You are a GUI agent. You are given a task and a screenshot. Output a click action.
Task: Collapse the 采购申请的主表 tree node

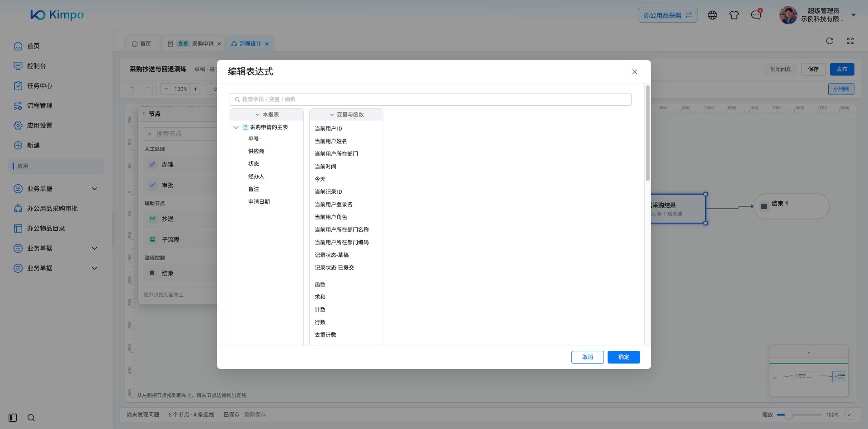[236, 127]
